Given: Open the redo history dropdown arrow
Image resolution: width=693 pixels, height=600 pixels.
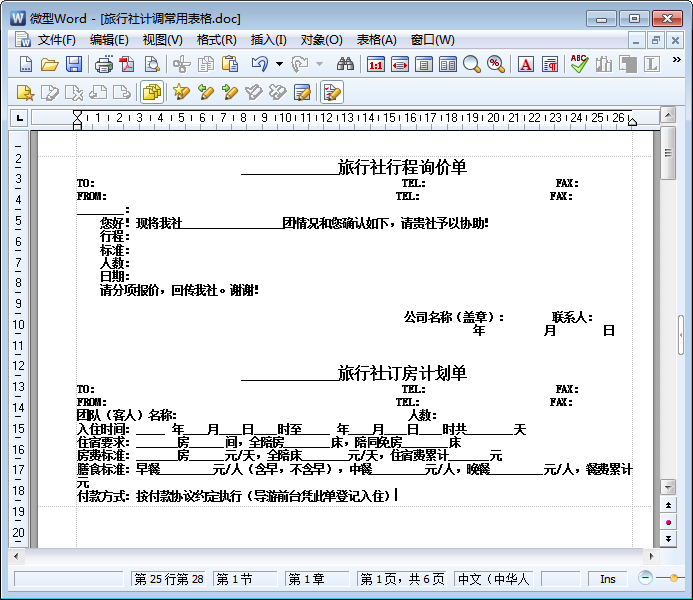Looking at the screenshot, I should click(x=319, y=65).
